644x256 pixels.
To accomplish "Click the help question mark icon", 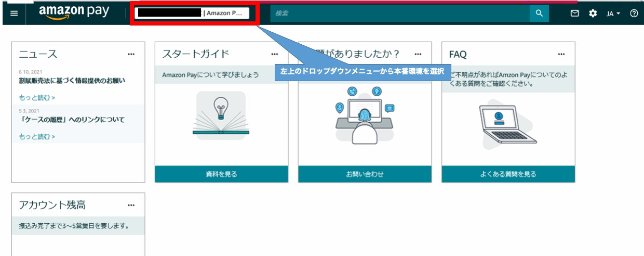I will coord(634,14).
